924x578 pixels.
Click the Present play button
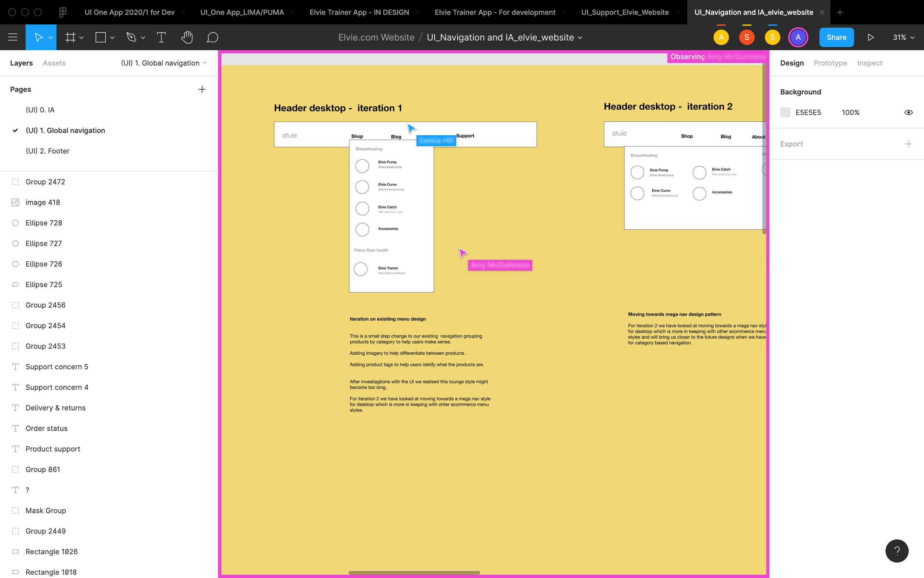(870, 37)
